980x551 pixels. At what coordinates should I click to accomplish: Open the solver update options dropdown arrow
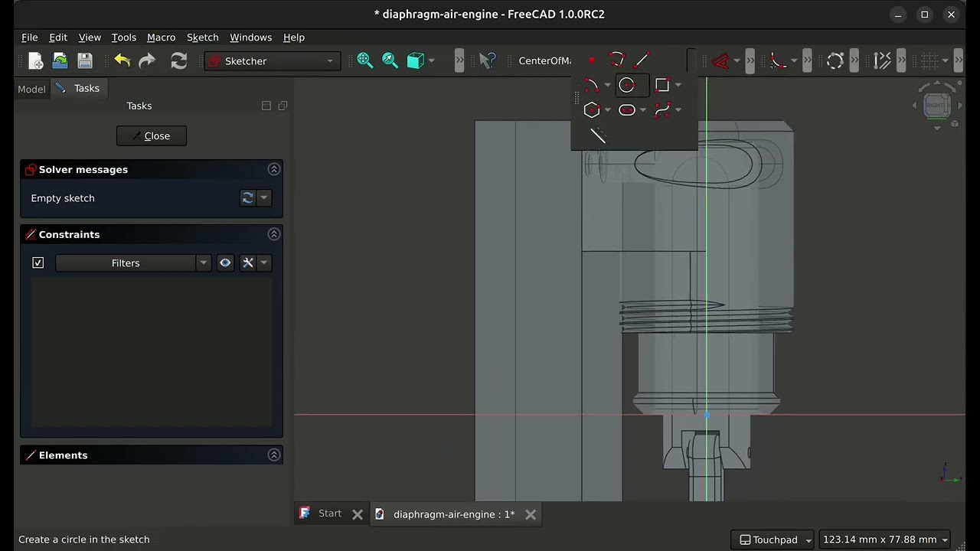263,198
